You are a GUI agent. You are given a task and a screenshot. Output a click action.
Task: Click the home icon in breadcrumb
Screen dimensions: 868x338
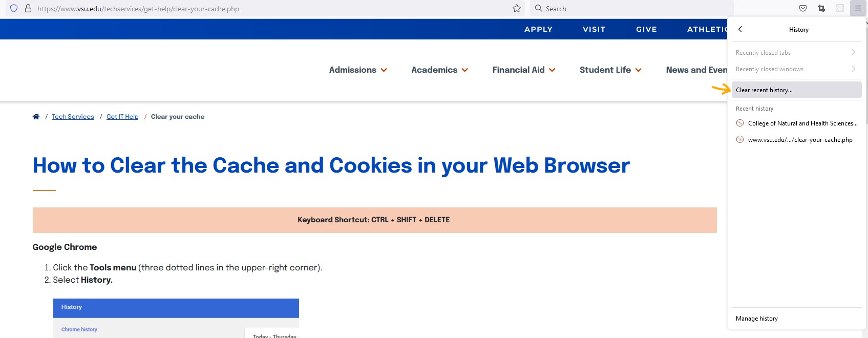point(36,117)
